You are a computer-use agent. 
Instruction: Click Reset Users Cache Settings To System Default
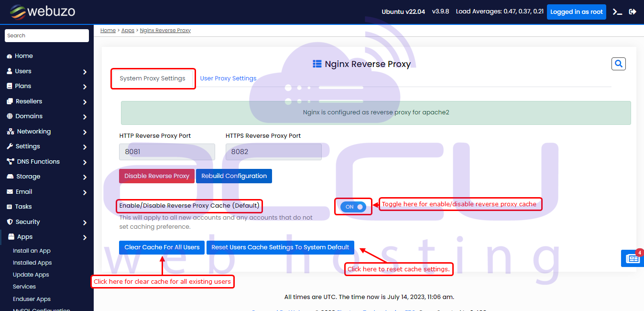click(x=280, y=247)
